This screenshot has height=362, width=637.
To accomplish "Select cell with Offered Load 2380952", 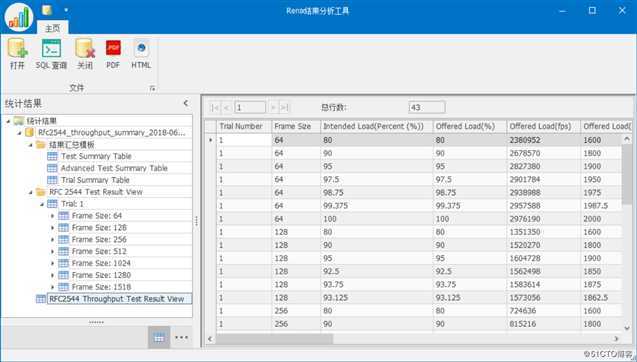I will (544, 140).
